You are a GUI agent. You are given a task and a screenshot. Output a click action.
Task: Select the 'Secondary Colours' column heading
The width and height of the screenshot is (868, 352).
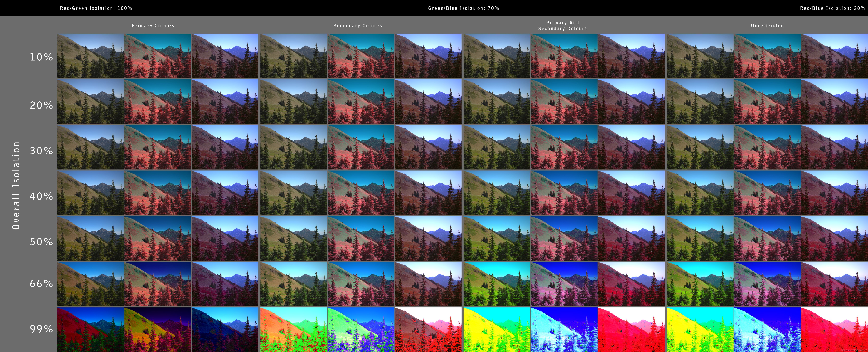(358, 26)
